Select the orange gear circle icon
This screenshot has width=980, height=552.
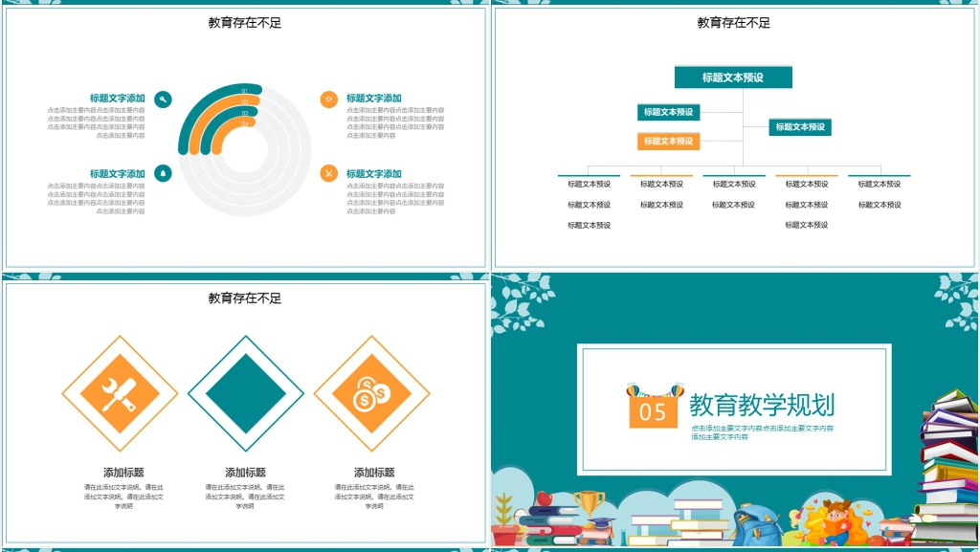point(328,99)
